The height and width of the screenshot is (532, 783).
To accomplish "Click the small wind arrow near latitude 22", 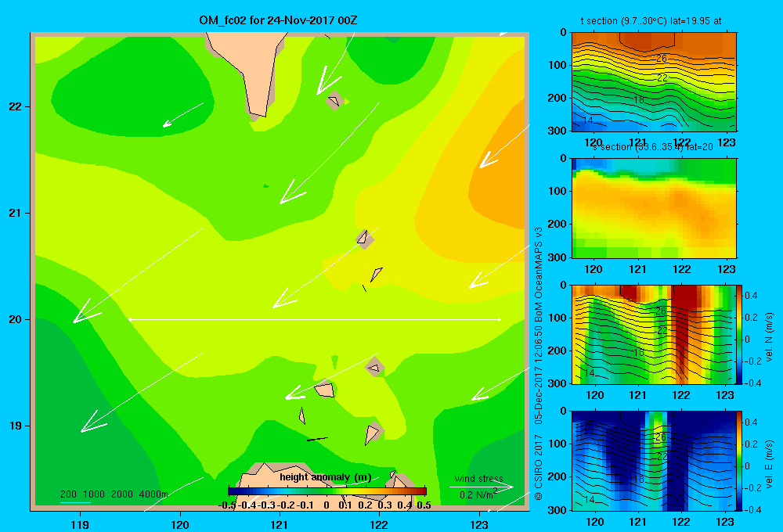I will tap(182, 115).
